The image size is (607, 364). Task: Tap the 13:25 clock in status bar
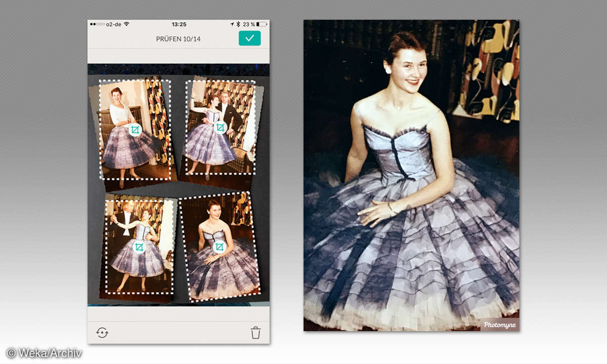(x=179, y=24)
